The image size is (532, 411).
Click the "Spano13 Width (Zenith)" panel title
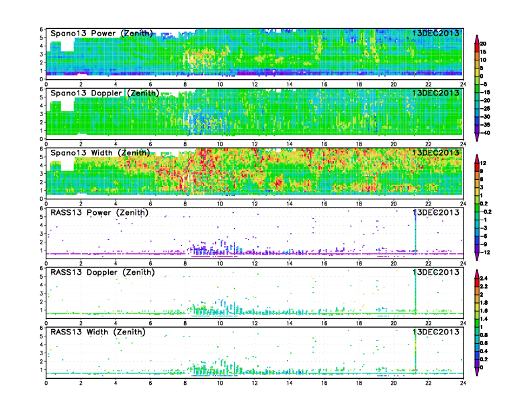tap(100, 152)
